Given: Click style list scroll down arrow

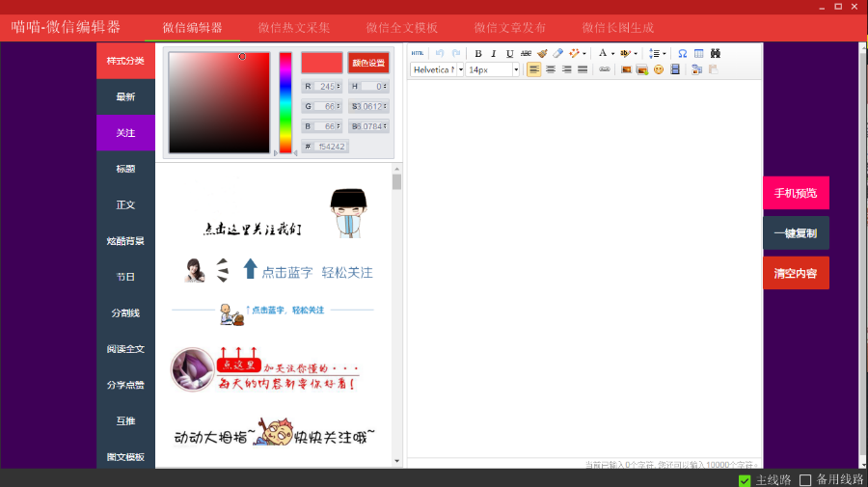Looking at the screenshot, I should pyautogui.click(x=397, y=461).
